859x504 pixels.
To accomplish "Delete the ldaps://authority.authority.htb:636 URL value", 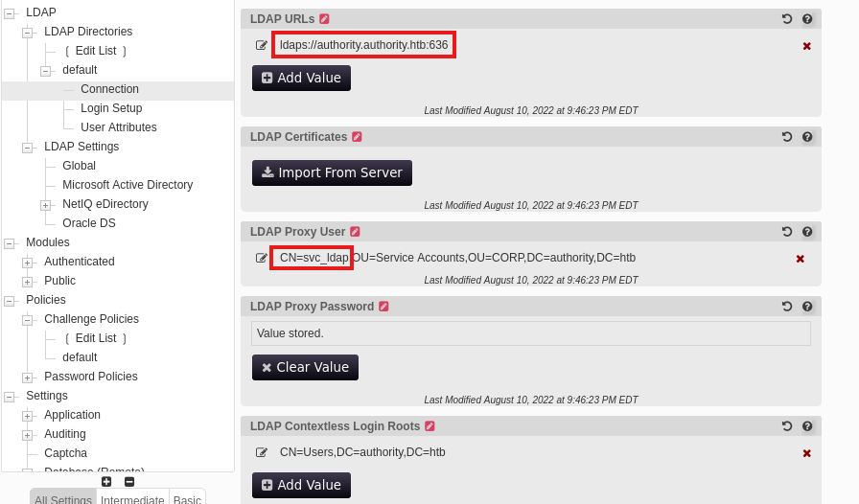I will (x=806, y=46).
